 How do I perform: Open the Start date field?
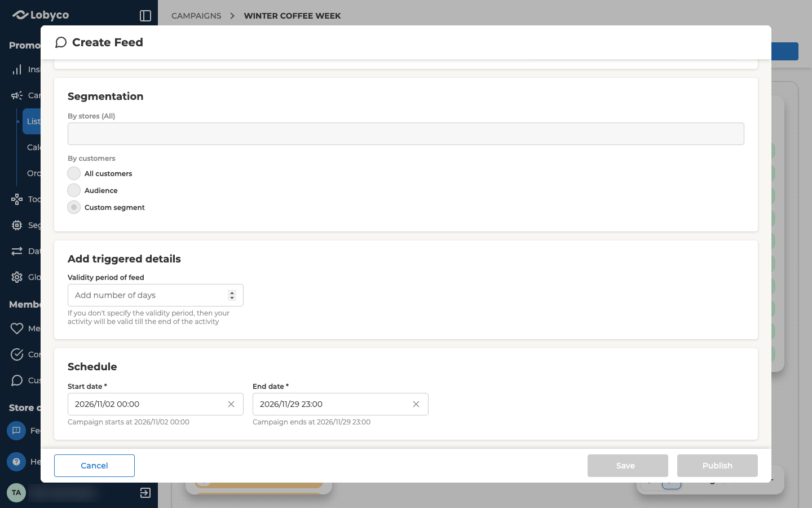(x=156, y=404)
